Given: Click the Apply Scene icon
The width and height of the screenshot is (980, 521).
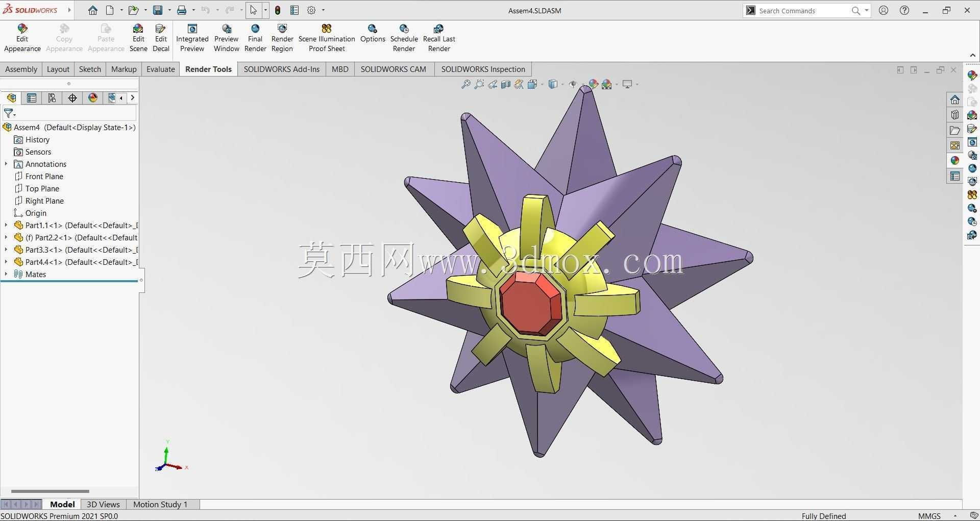Looking at the screenshot, I should pyautogui.click(x=607, y=84).
